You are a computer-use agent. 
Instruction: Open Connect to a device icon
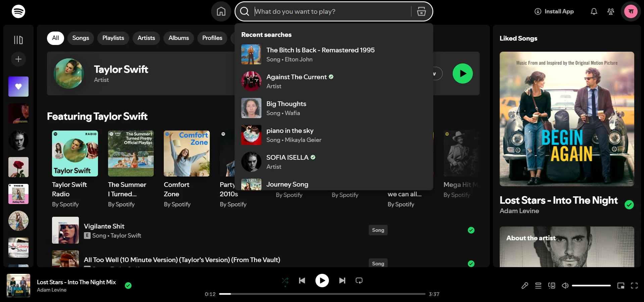pyautogui.click(x=552, y=286)
